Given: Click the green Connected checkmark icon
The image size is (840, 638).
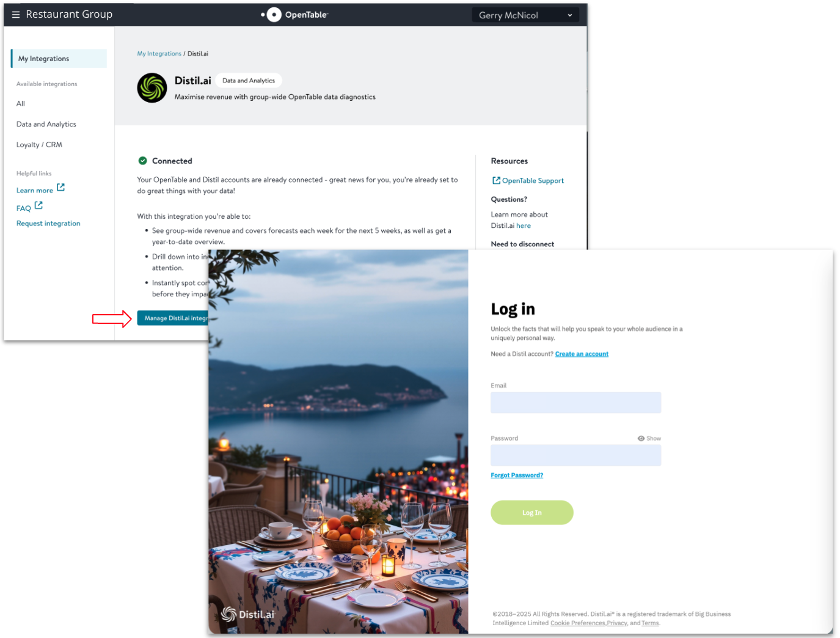Looking at the screenshot, I should 142,161.
